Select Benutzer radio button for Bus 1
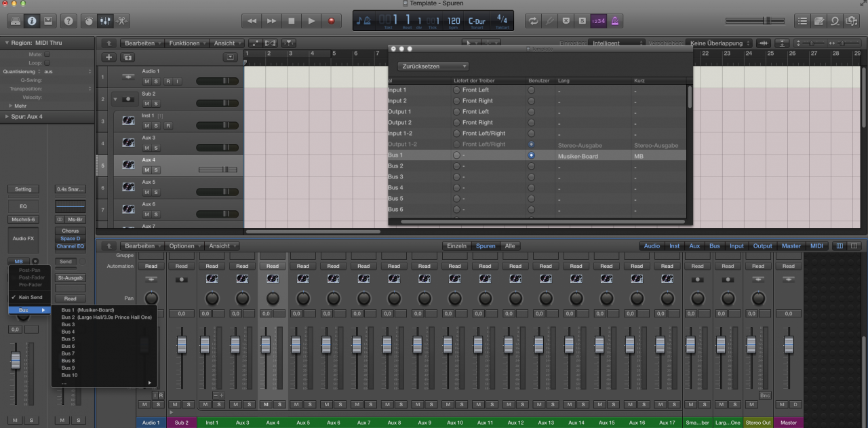868x428 pixels. tap(532, 155)
